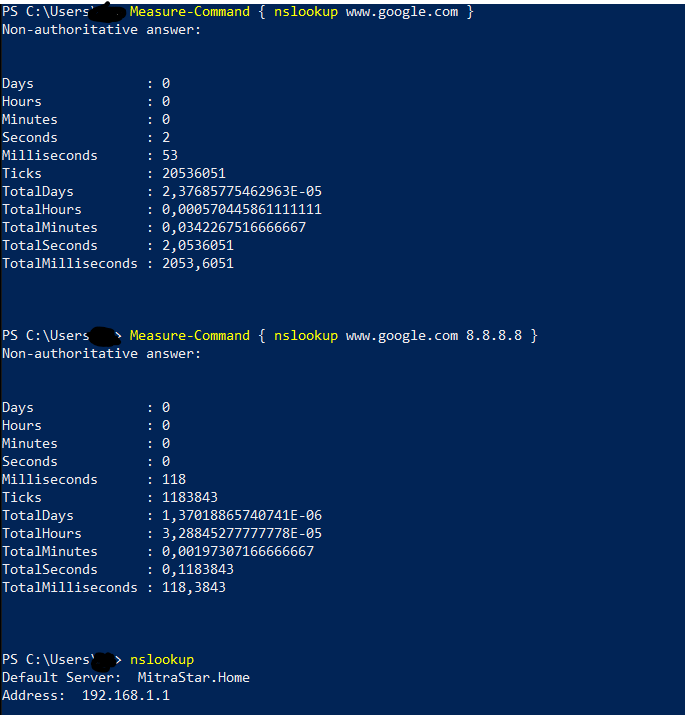Click the Seconds value 2 in first result
The image size is (685, 715).
pos(166,138)
